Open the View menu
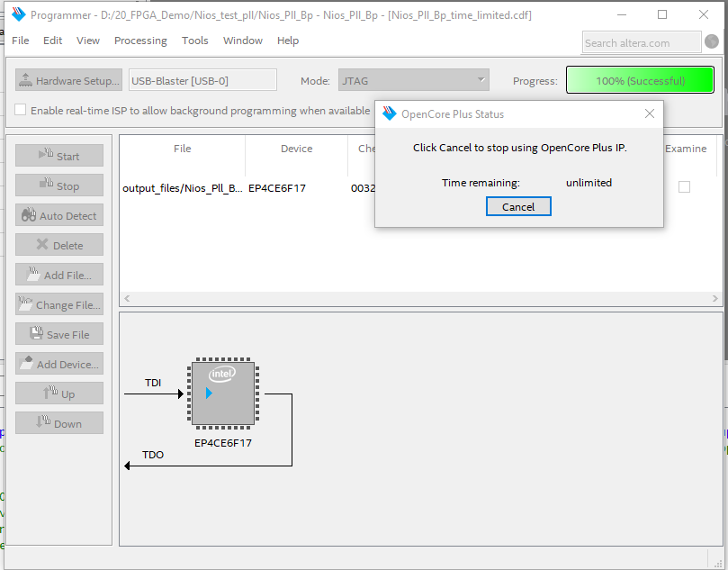The height and width of the screenshot is (570, 728). [88, 41]
